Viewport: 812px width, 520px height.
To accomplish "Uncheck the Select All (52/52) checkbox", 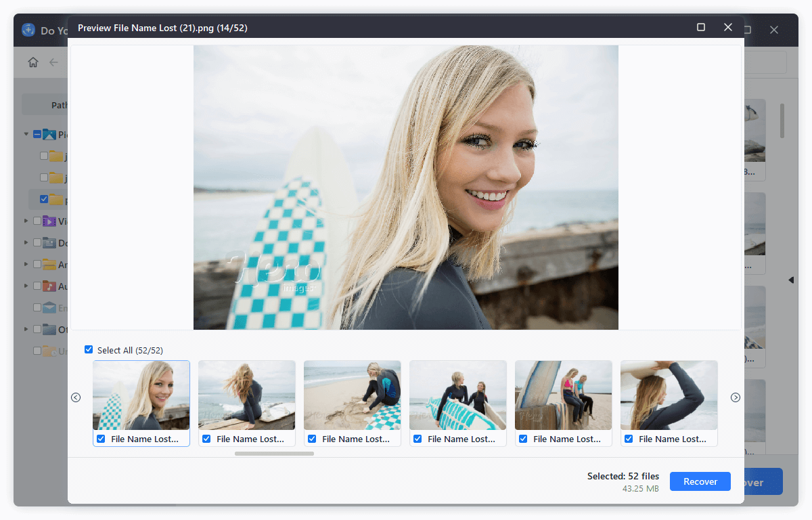I will coord(89,349).
